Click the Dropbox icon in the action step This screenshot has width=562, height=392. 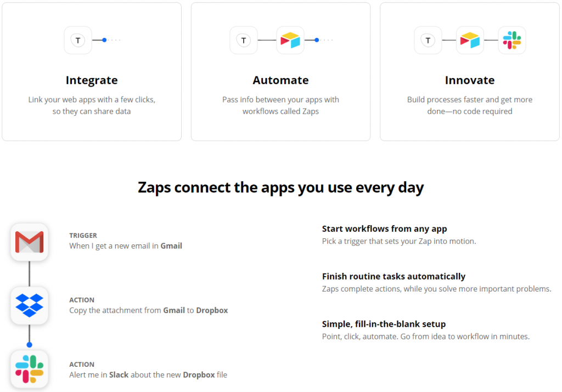point(30,306)
